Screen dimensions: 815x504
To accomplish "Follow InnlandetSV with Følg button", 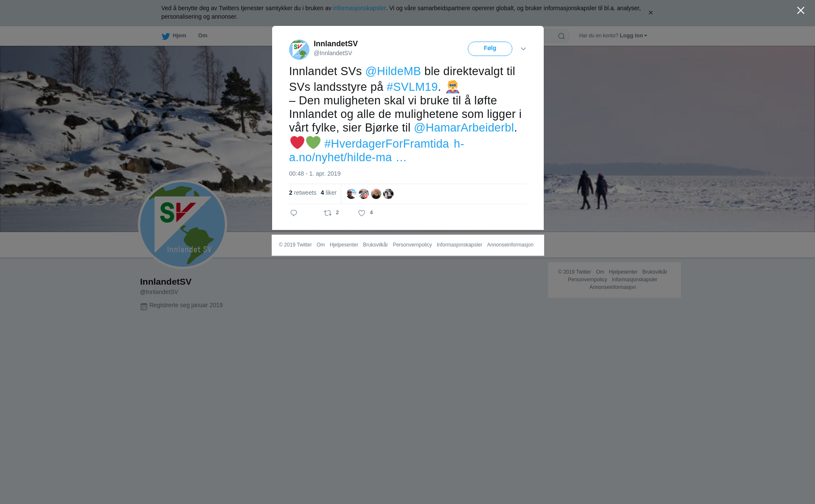I will 490,49.
